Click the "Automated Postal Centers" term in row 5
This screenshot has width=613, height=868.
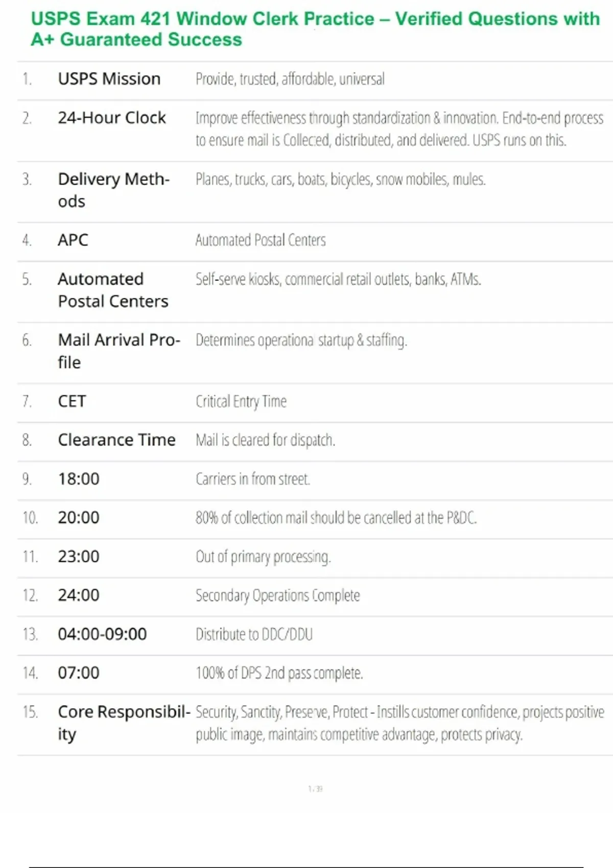[113, 290]
